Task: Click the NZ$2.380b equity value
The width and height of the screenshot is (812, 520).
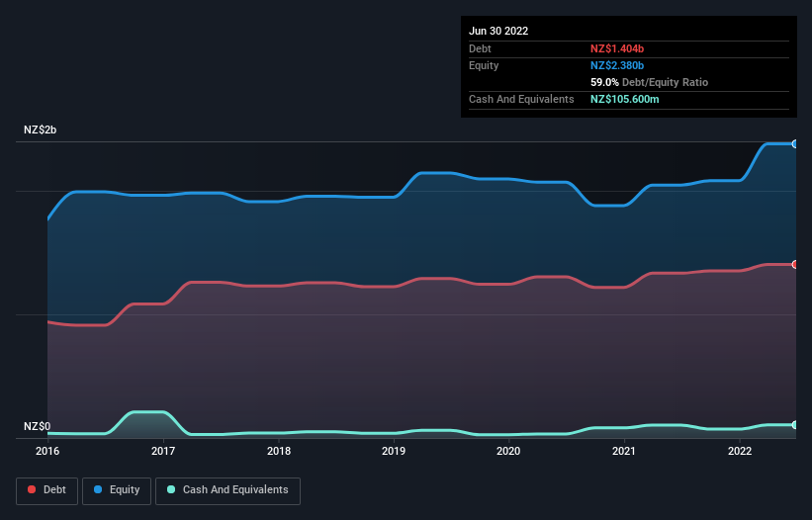Action: click(617, 65)
